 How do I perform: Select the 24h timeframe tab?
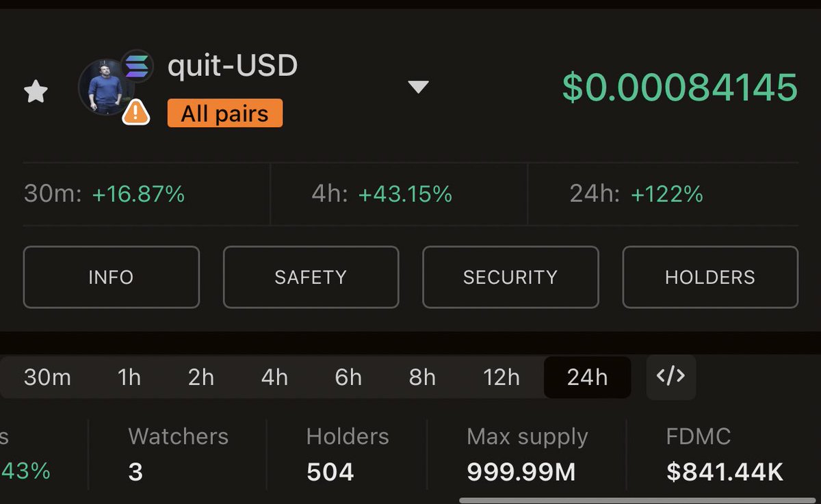[587, 377]
